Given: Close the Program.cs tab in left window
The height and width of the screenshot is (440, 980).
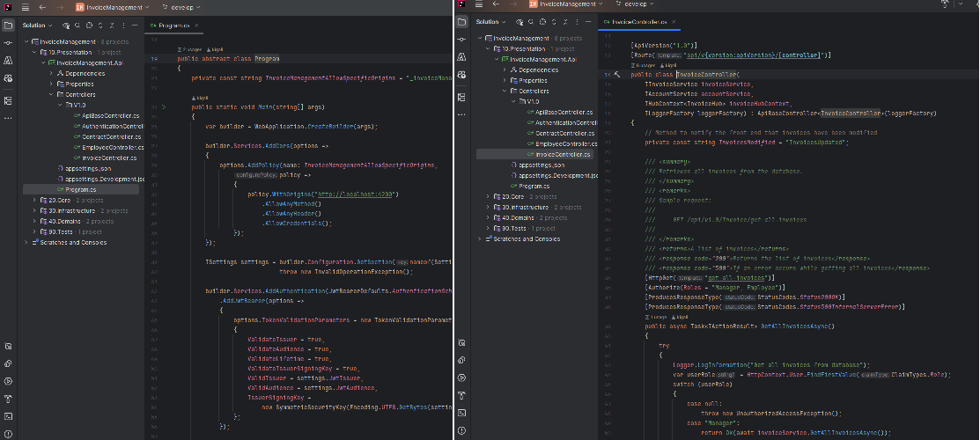Looking at the screenshot, I should click(196, 26).
